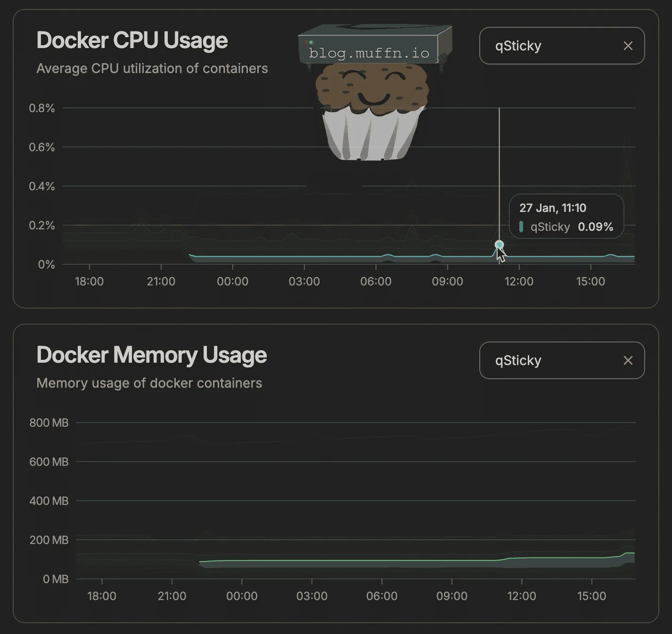
Task: Click the teal qSticky swatch in tooltip
Action: pos(521,227)
